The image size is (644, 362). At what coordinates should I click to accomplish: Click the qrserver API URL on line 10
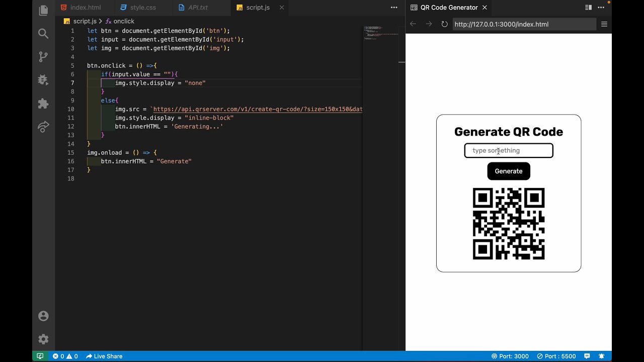click(258, 109)
